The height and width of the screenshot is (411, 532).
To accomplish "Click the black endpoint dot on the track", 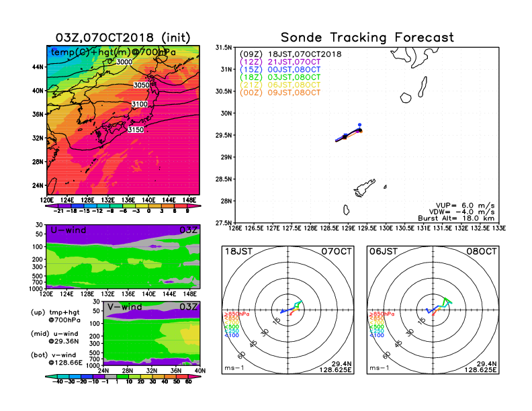I will [360, 130].
